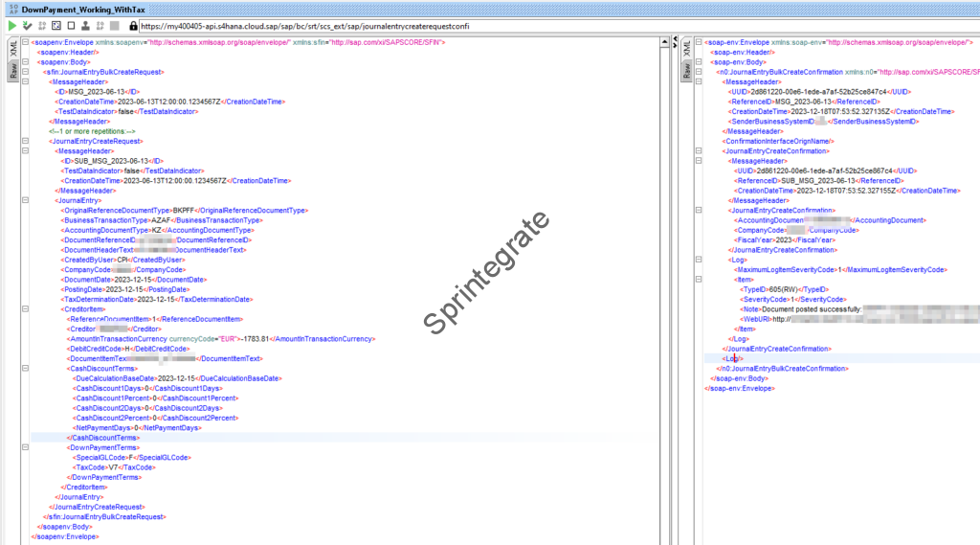980x545 pixels.
Task: Switch response view to Raw tab
Action: pyautogui.click(x=685, y=73)
